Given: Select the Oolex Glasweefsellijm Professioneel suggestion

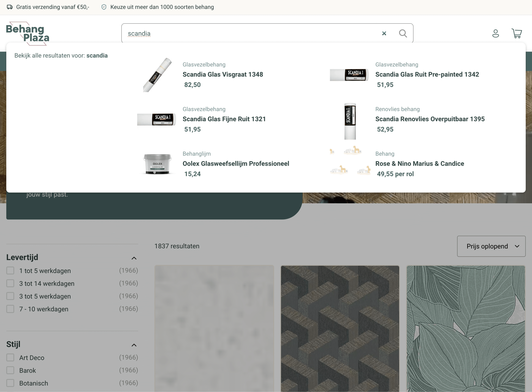Looking at the screenshot, I should [x=236, y=163].
